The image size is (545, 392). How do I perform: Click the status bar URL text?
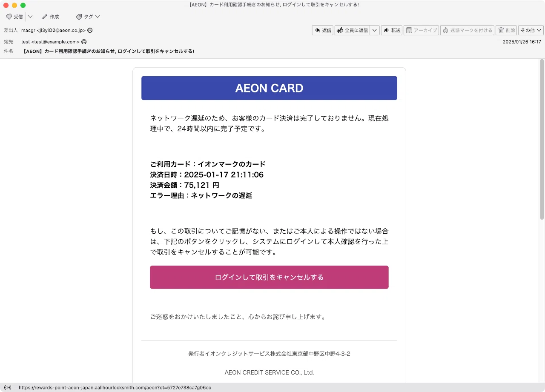(x=115, y=388)
